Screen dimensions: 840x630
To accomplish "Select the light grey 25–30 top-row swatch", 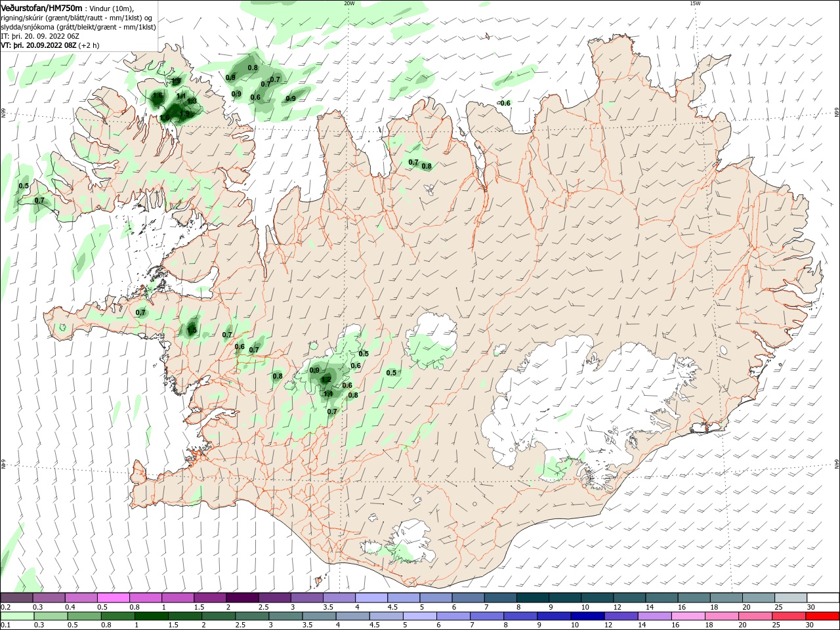I will tap(791, 598).
